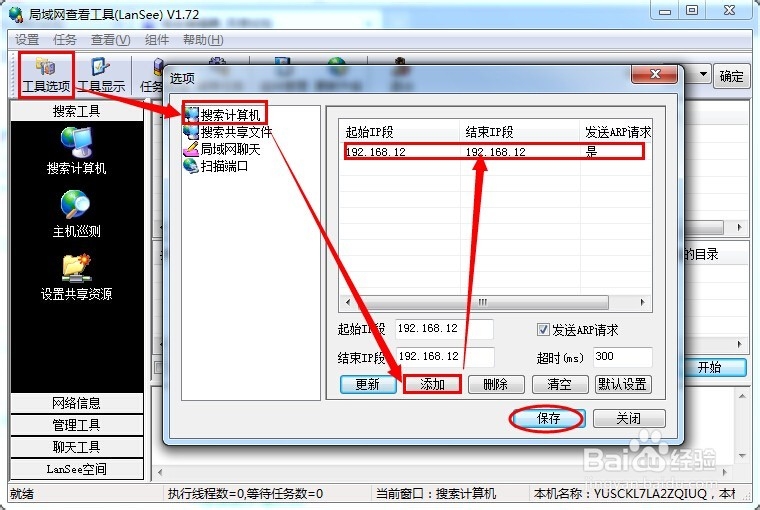Image resolution: width=760 pixels, height=510 pixels.
Task: Click the 发送ARP请求 column header
Action: 616,131
